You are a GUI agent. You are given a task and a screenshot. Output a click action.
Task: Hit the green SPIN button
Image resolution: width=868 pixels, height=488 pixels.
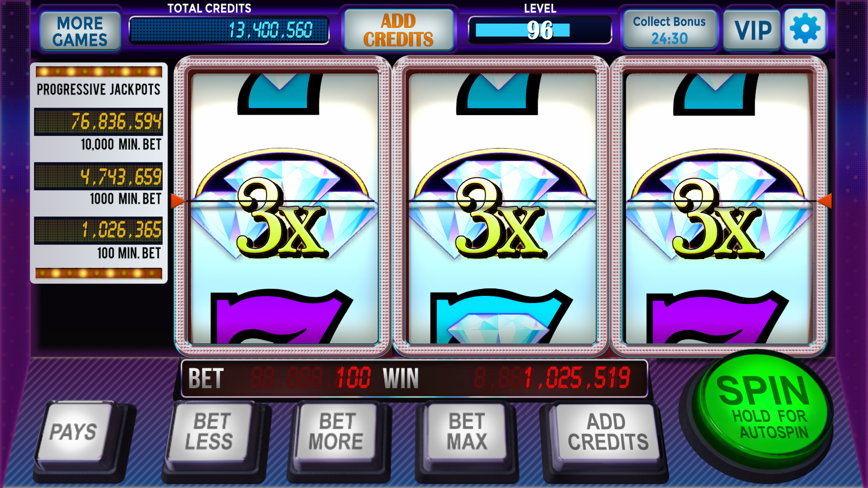click(x=762, y=409)
